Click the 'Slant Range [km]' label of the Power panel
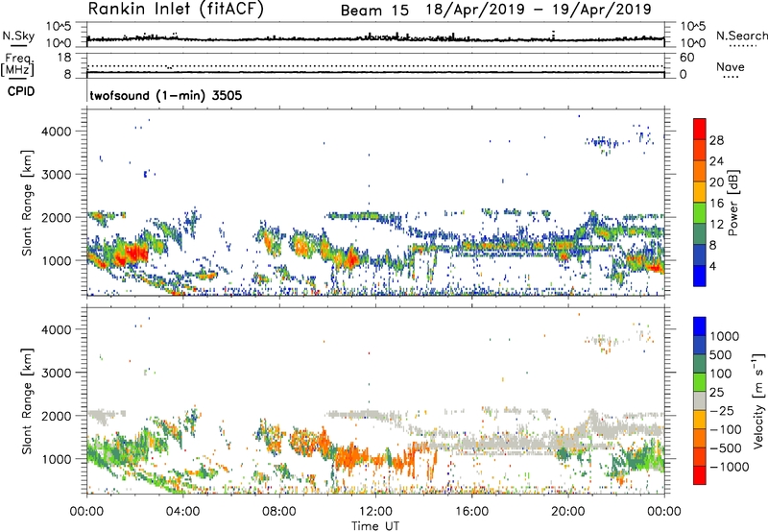 (x=28, y=203)
